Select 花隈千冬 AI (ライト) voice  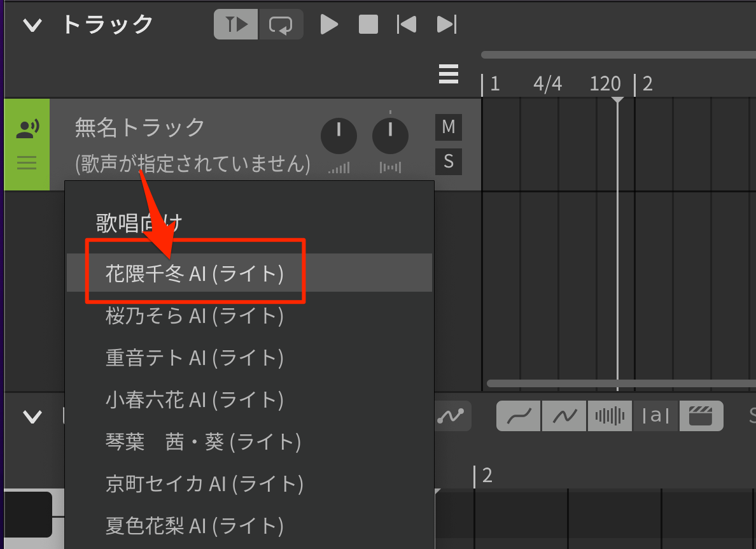pos(249,273)
